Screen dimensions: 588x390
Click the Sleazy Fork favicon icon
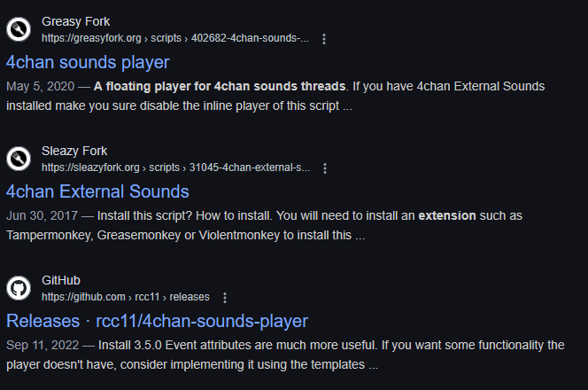19,159
